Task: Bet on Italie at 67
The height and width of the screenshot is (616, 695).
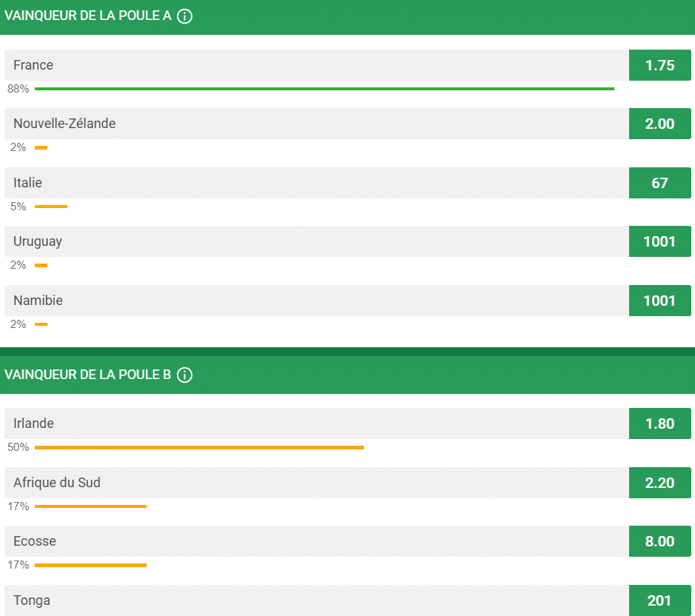Action: [x=659, y=183]
